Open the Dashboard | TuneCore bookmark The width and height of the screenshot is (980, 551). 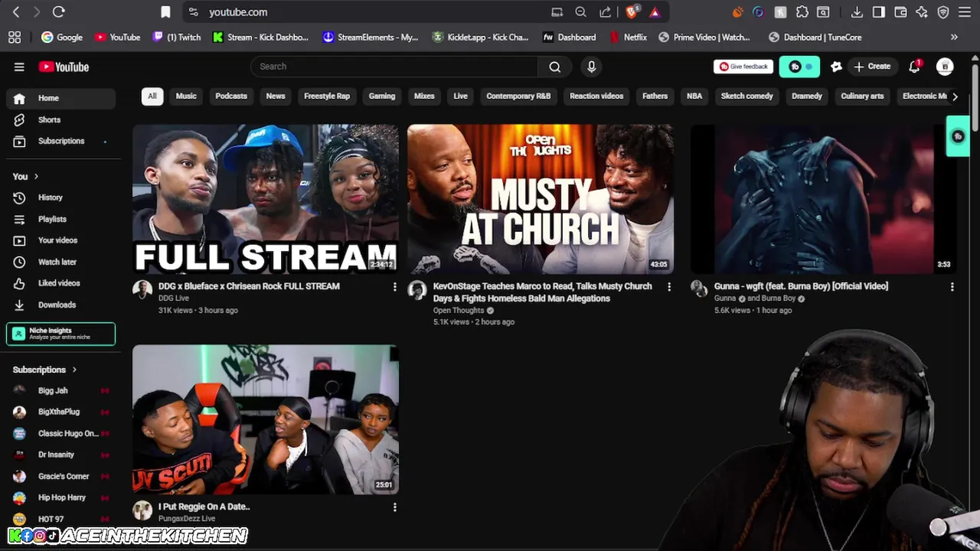[815, 37]
